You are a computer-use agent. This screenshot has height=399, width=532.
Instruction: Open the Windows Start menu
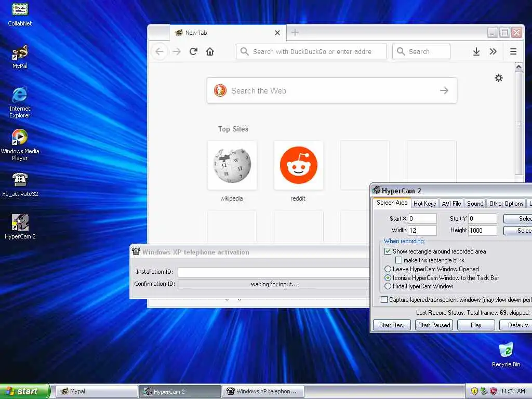click(24, 391)
